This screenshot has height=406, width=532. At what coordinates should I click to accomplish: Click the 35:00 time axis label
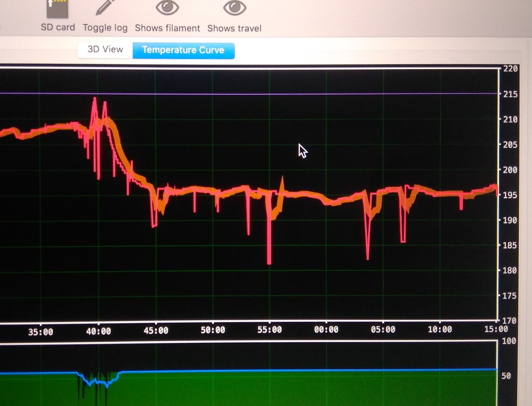tap(41, 332)
